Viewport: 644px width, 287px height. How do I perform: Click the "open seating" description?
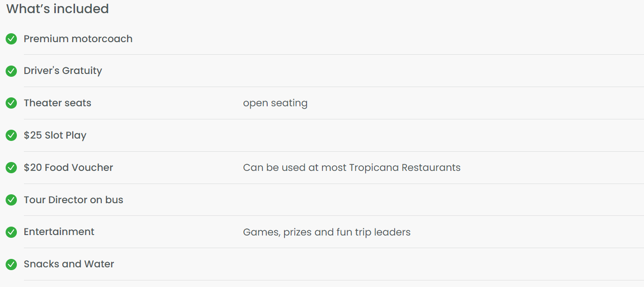pos(275,103)
